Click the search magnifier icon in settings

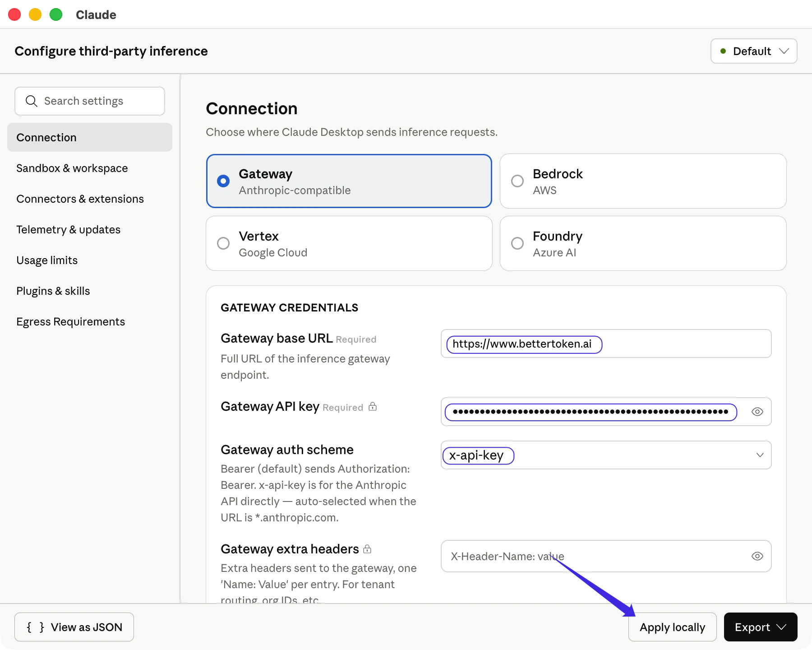pyautogui.click(x=31, y=101)
